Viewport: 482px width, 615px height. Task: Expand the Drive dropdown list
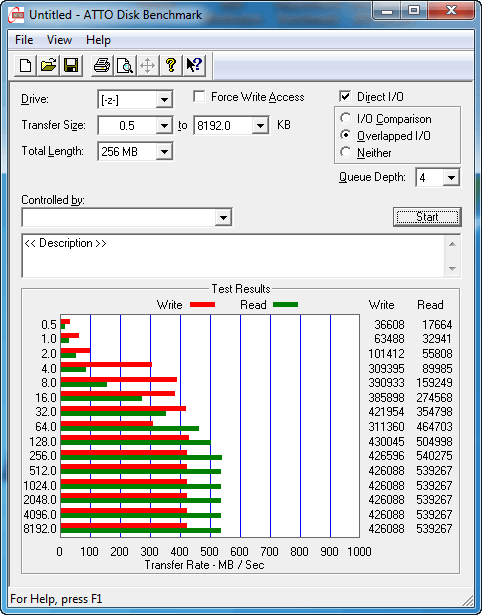[x=164, y=100]
